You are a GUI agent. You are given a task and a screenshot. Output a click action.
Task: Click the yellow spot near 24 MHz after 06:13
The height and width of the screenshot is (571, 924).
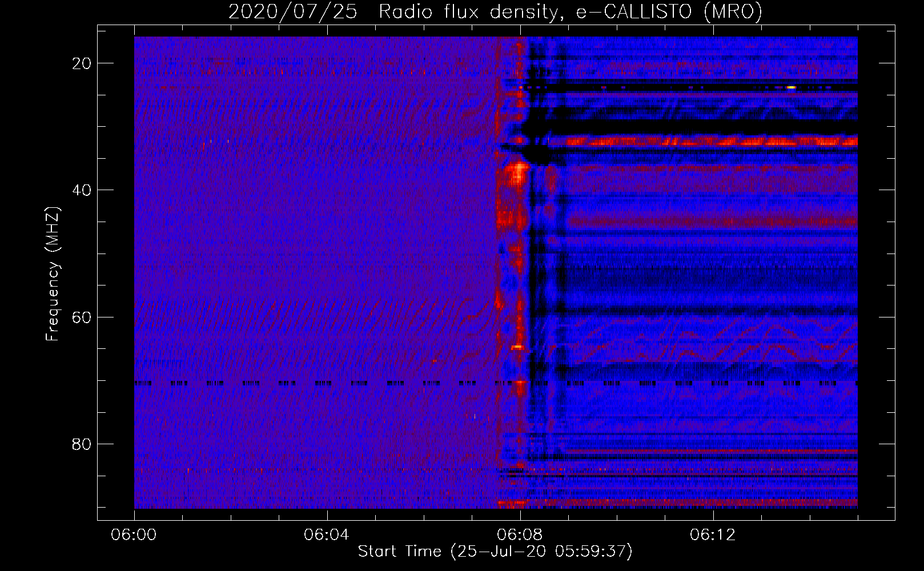click(x=791, y=87)
